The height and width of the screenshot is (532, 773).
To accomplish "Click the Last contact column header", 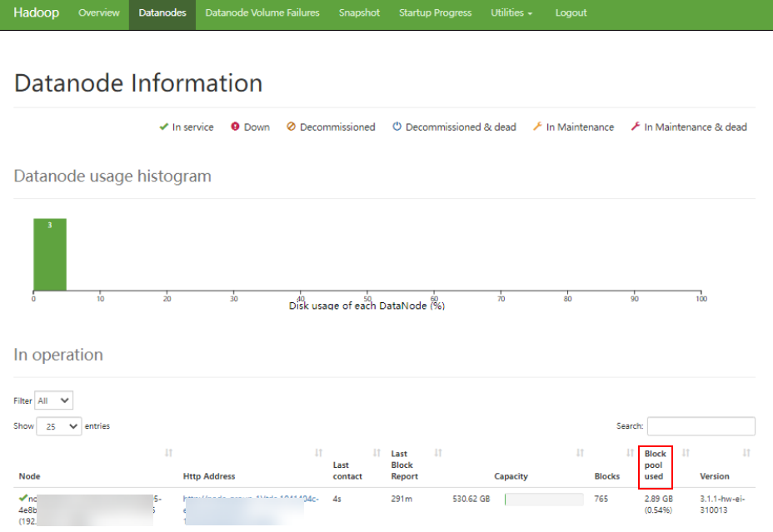I will tap(347, 470).
